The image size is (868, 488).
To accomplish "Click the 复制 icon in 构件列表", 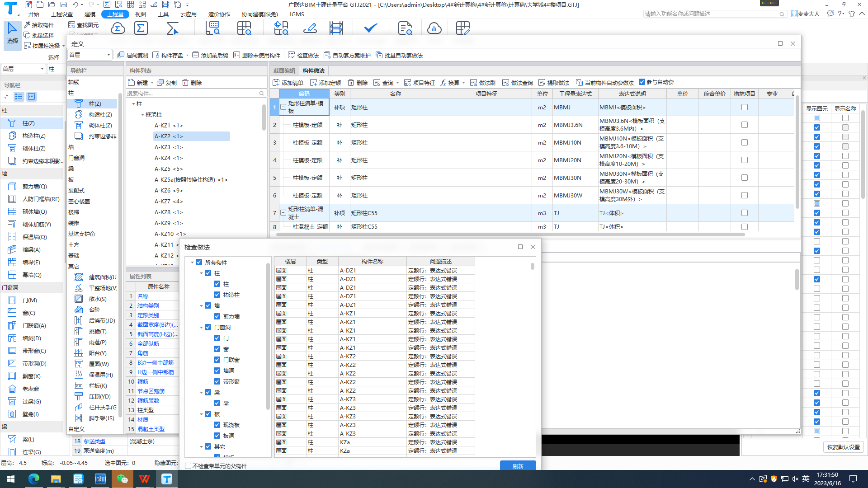I will coord(160,83).
